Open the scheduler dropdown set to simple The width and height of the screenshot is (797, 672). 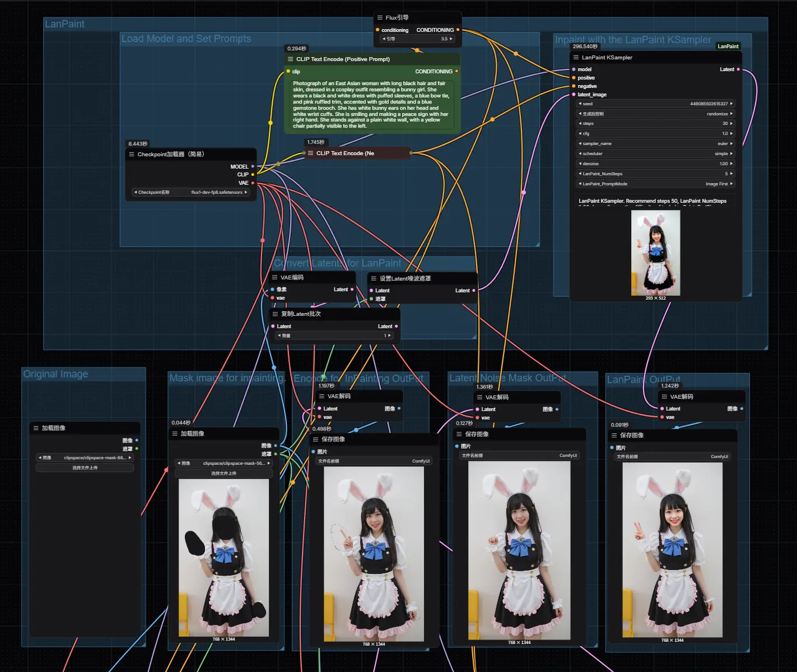[x=655, y=154]
